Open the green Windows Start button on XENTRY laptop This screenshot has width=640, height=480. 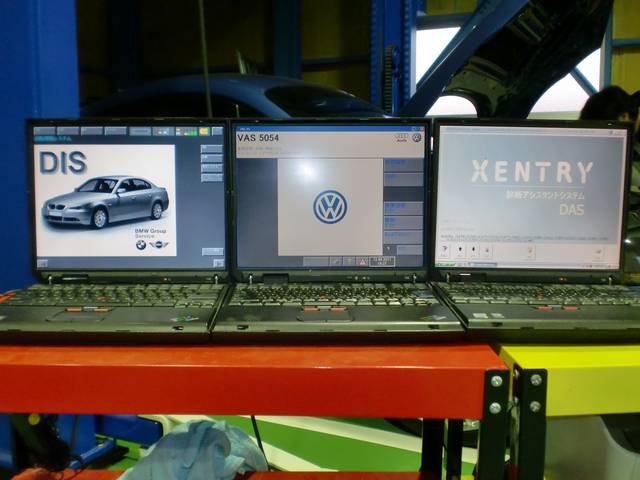(x=445, y=264)
